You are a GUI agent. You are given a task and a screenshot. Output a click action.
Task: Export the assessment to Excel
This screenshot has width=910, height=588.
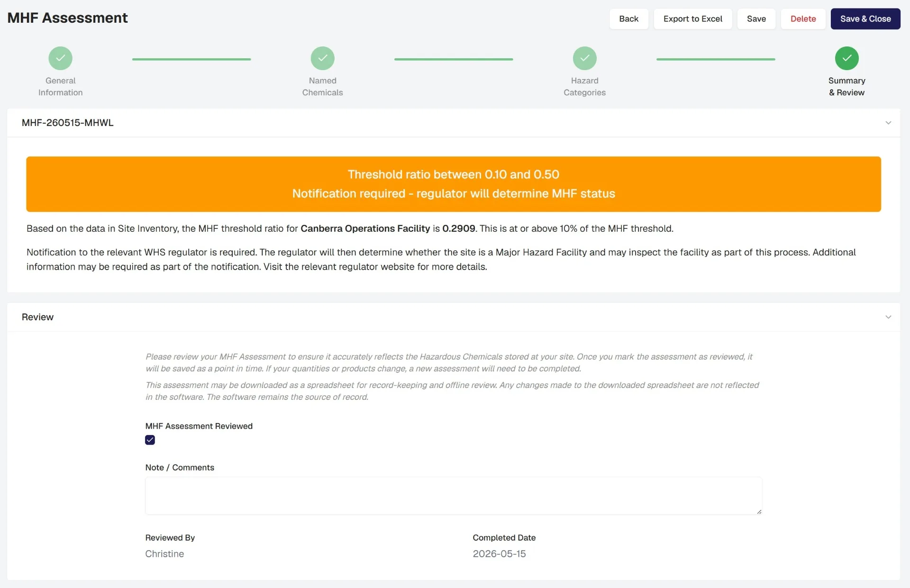pyautogui.click(x=692, y=19)
